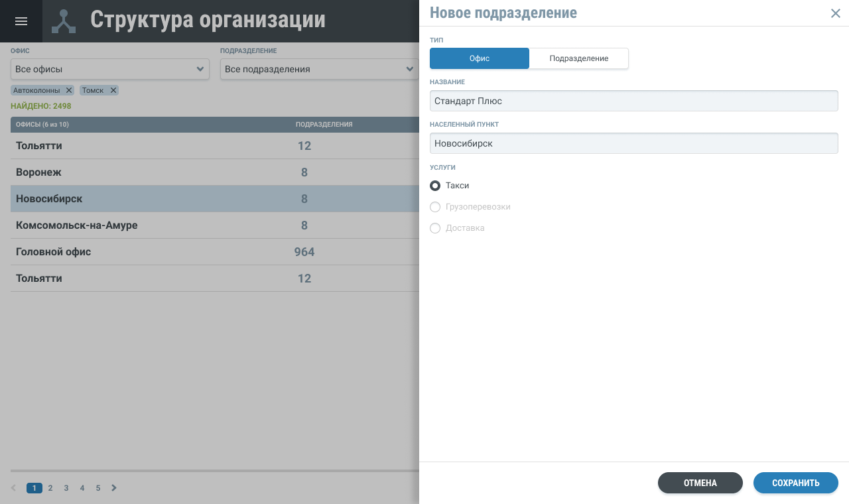
Task: Edit the Название field Стандарт Плюс
Action: [633, 101]
